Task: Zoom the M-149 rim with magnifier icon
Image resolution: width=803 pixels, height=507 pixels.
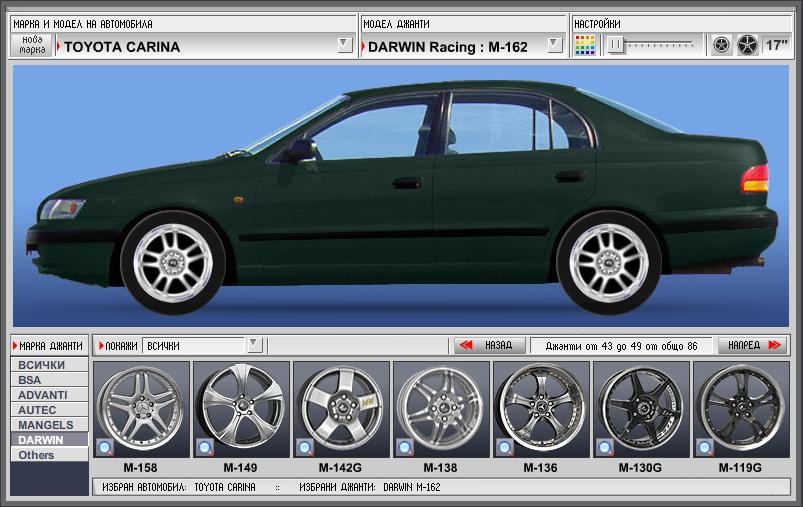Action: point(205,448)
